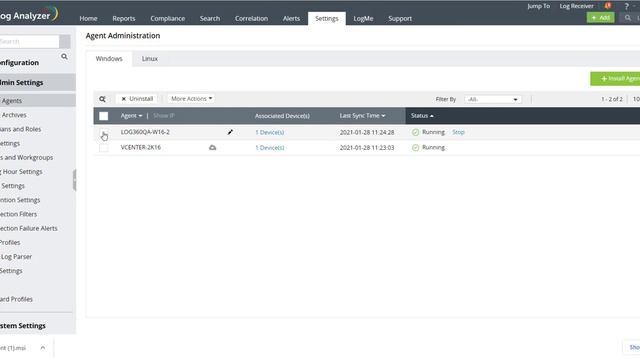
Task: Open Failure Alerts sidebar item
Action: 29,229
